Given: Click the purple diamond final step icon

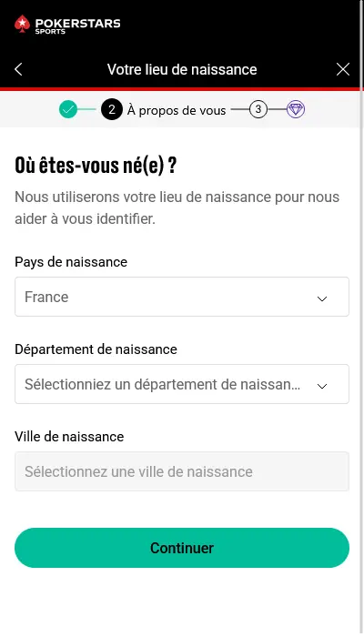Looking at the screenshot, I should click(296, 109).
